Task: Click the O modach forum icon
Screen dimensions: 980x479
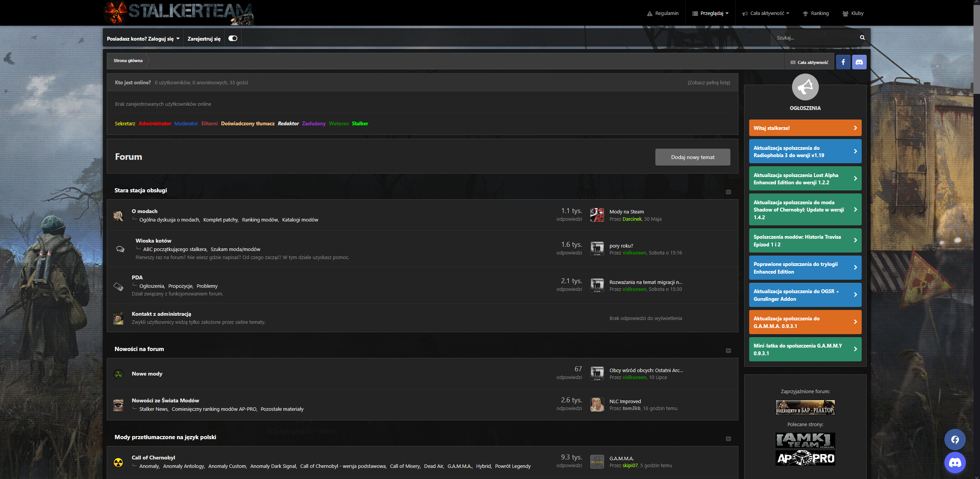Action: [x=118, y=216]
